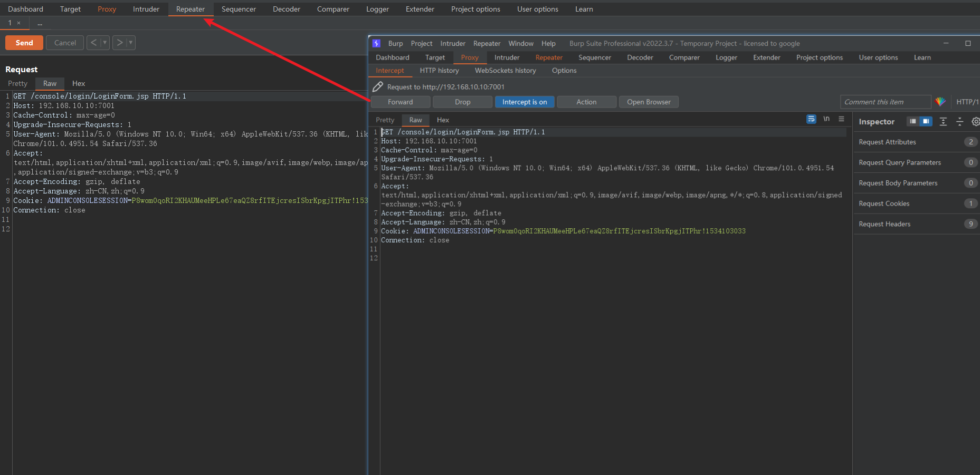The height and width of the screenshot is (475, 980).
Task: Add new Repeater tab via the ... tab
Action: tap(40, 23)
